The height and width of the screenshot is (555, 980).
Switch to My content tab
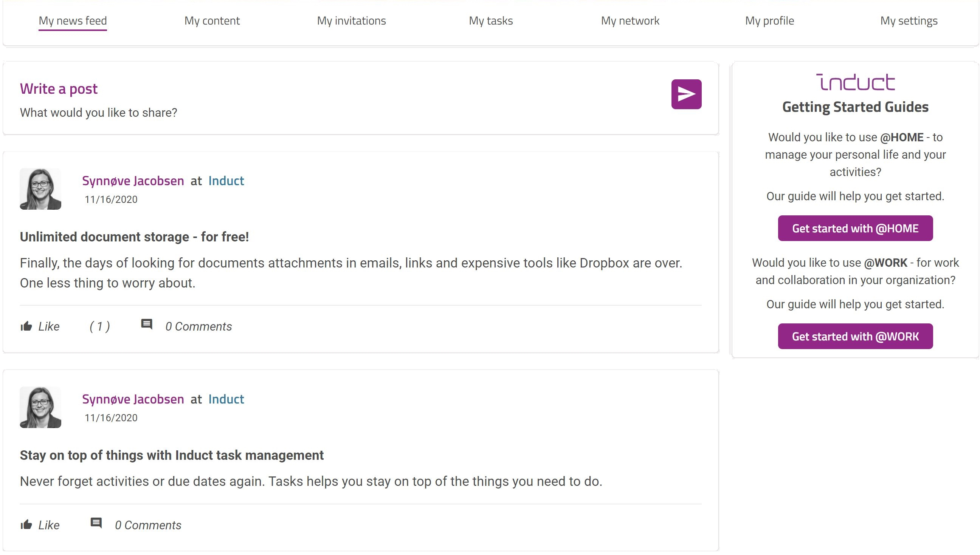212,20
